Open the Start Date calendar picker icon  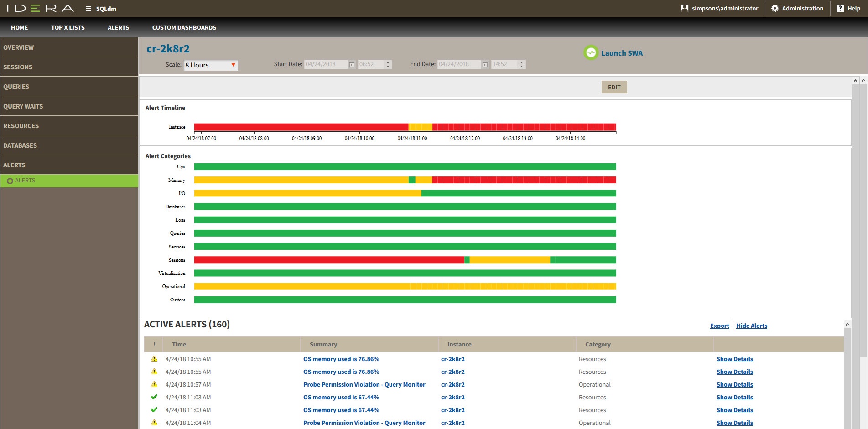point(352,65)
